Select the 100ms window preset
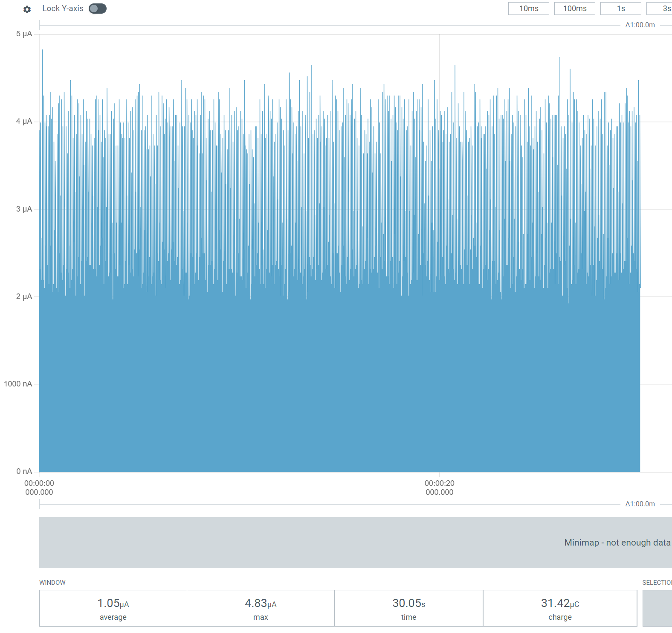 click(574, 9)
